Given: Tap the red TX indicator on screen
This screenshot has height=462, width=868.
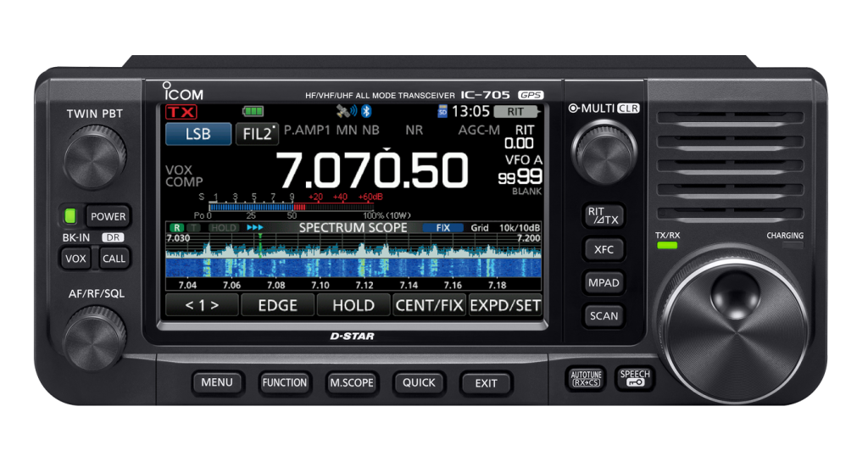Looking at the screenshot, I should pyautogui.click(x=181, y=112).
